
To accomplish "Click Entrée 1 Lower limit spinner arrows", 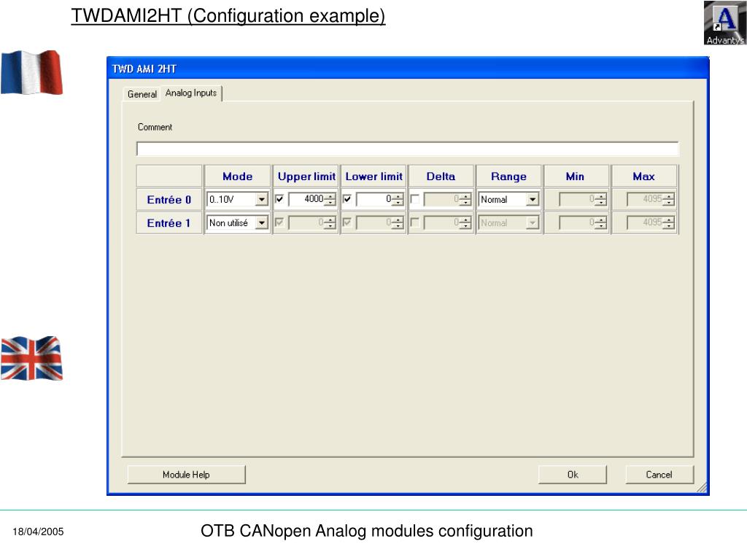I will coord(398,223).
